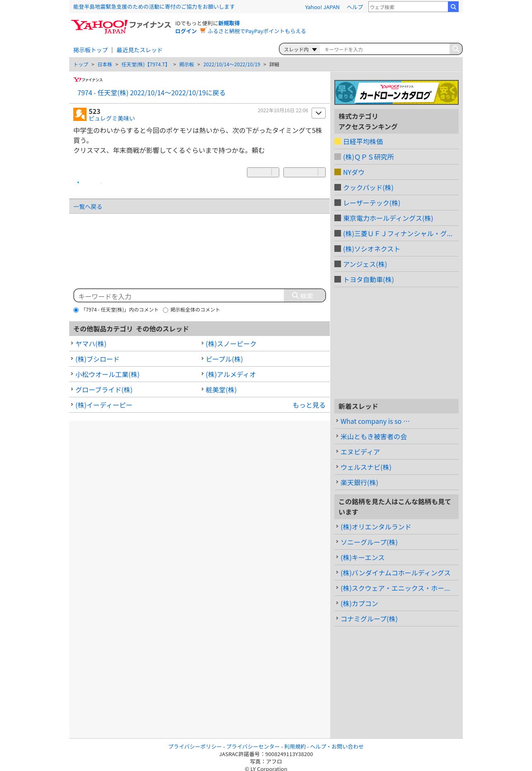532x771 pixels.
Task: Click the user avatar of post 523
Action: coord(80,114)
